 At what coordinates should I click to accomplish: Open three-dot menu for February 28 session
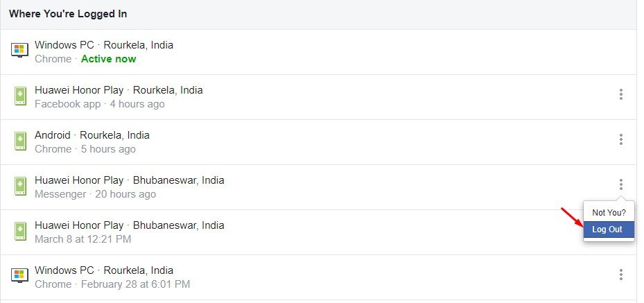click(620, 275)
